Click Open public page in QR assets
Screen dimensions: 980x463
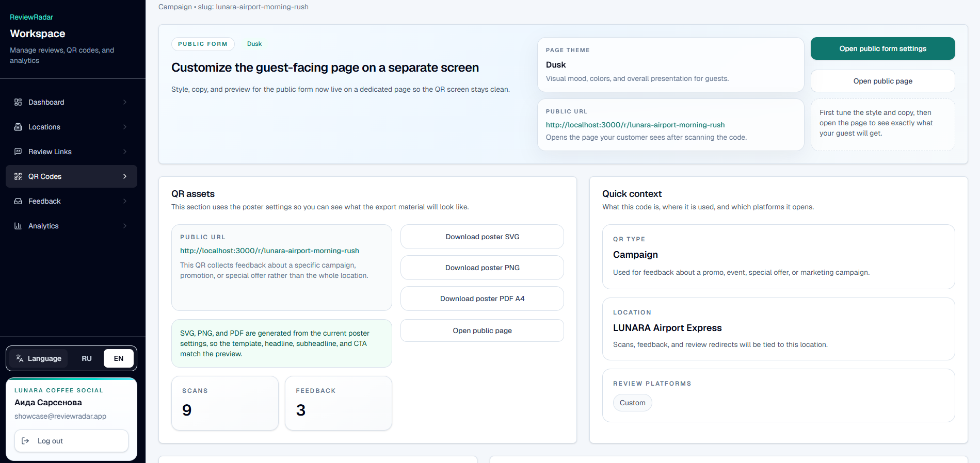click(482, 330)
